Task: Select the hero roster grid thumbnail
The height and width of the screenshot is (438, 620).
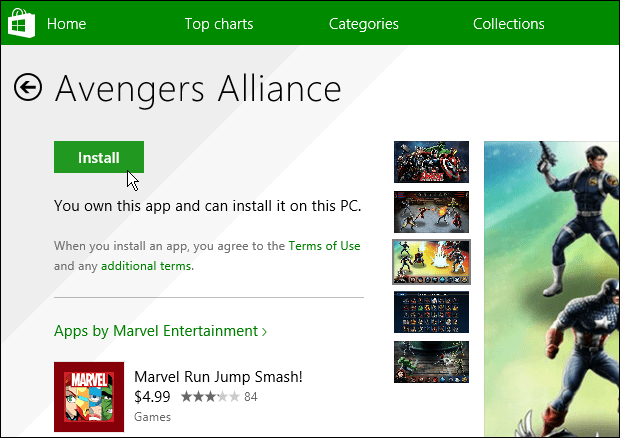Action: coord(431,312)
